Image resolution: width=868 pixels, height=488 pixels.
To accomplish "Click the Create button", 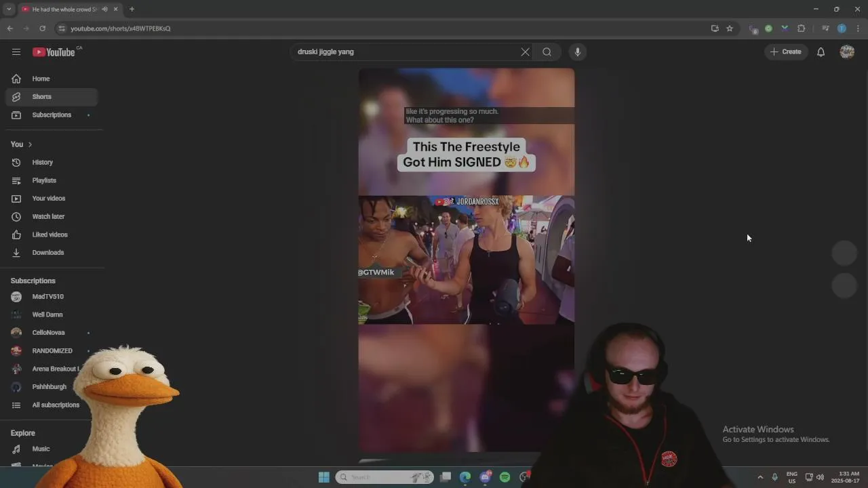I will (786, 52).
